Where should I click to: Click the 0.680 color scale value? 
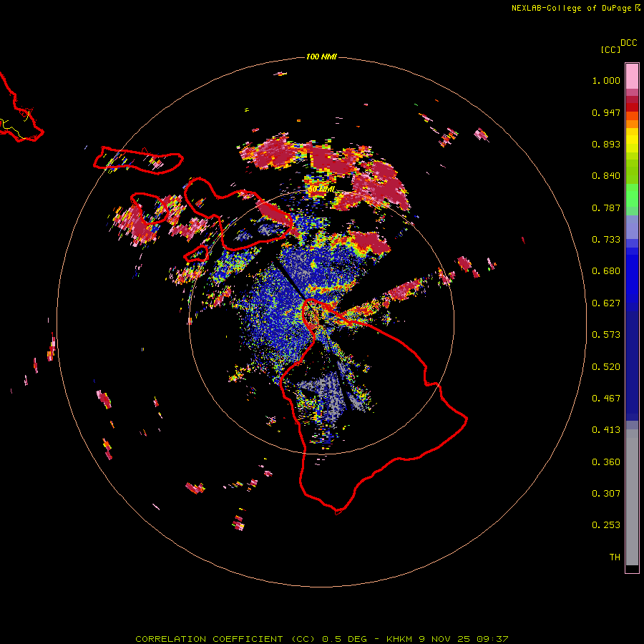[x=606, y=271]
